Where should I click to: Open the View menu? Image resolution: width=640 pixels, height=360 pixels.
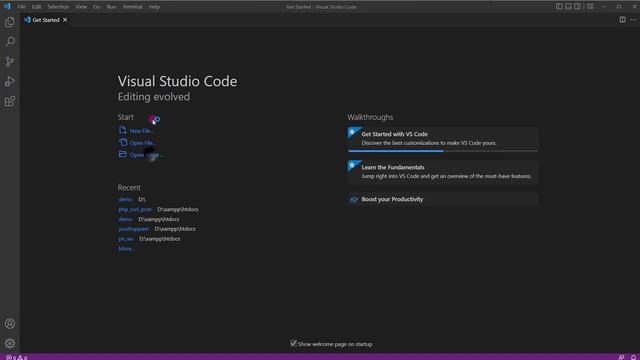click(81, 7)
